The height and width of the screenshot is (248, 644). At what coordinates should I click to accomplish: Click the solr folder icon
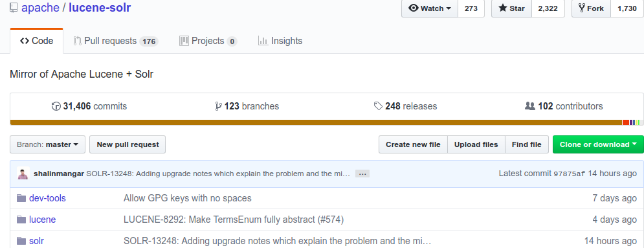coord(21,241)
